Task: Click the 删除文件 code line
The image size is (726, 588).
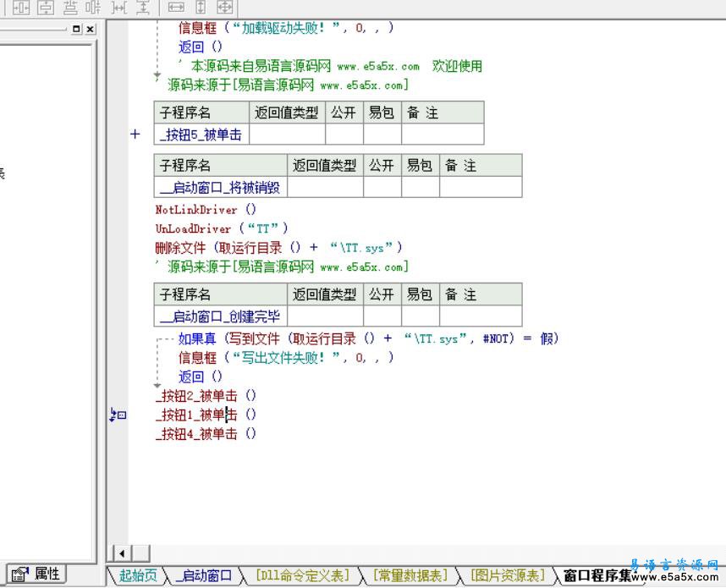Action: tap(278, 248)
